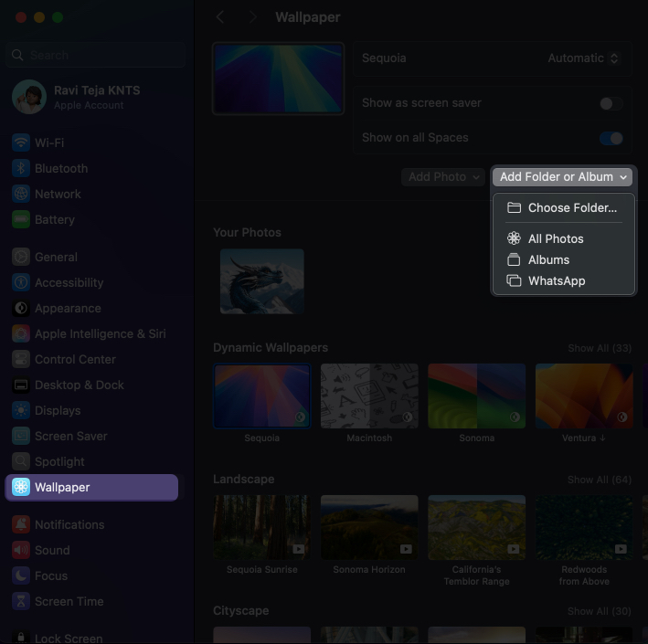Select All Photos from the menu
Viewport: 648px width, 644px height.
pos(564,238)
